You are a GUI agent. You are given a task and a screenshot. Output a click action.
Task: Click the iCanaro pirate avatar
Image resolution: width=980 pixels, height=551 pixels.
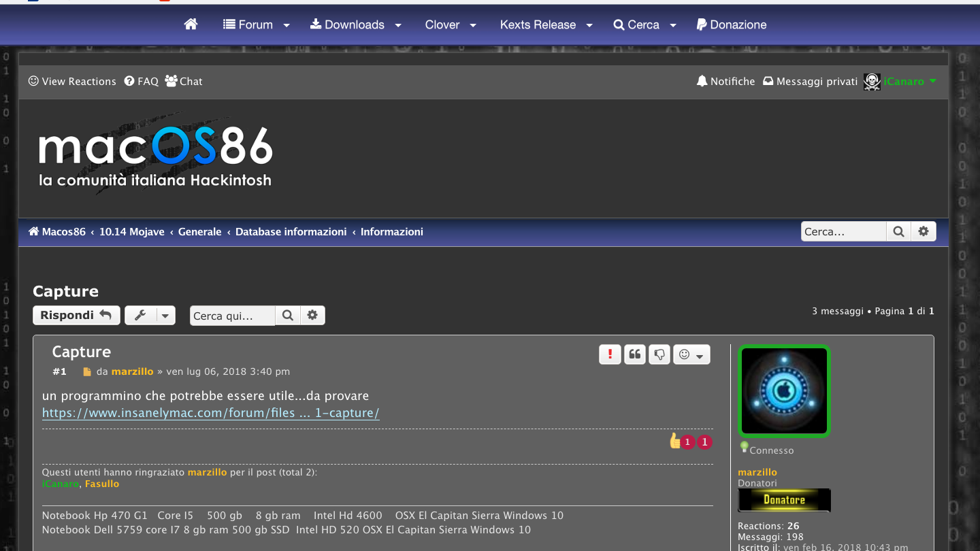[x=872, y=82]
